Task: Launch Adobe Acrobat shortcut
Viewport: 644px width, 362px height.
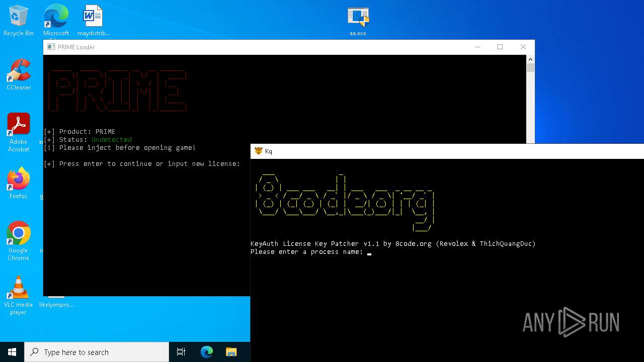Action: pos(19,132)
